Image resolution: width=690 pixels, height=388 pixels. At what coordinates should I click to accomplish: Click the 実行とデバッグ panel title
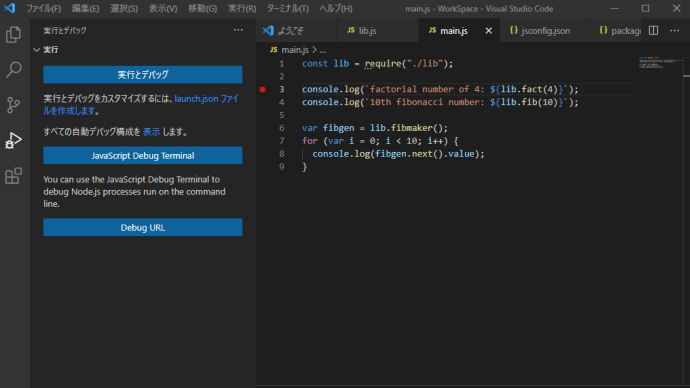click(65, 30)
